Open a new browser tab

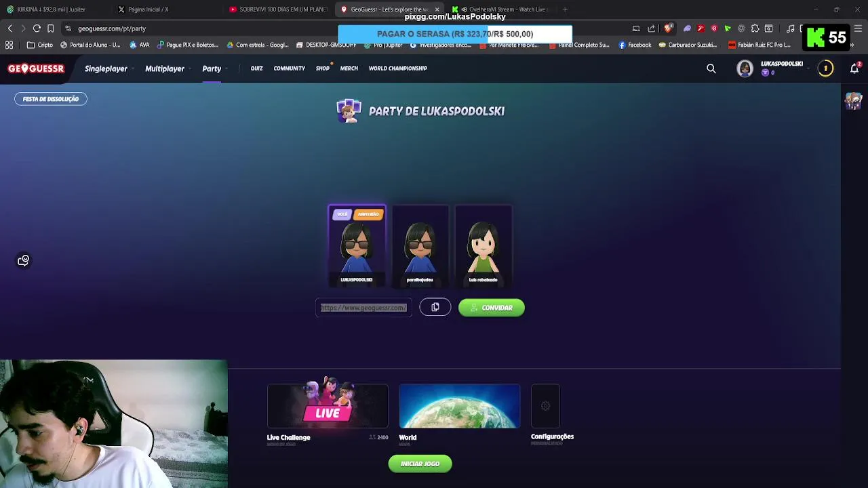point(565,9)
